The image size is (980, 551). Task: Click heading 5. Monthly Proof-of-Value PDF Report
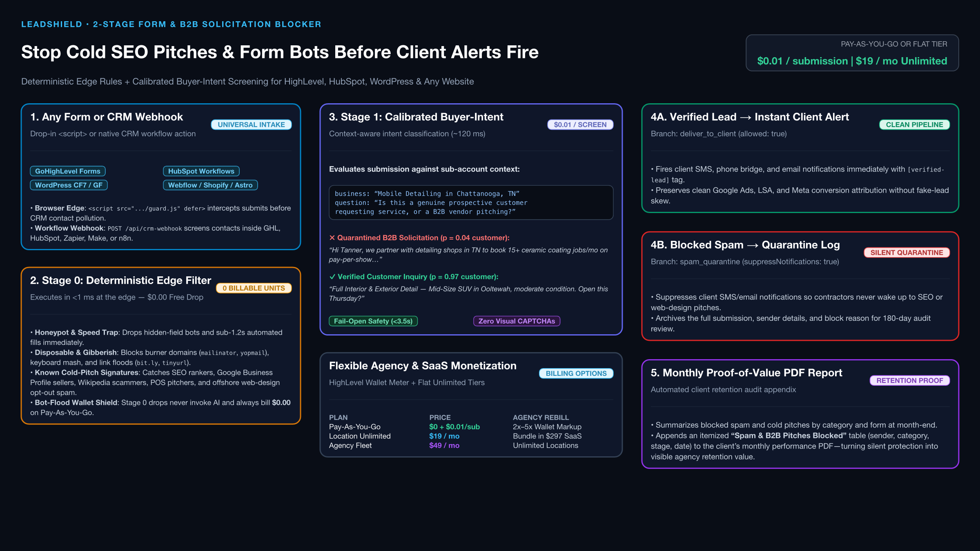point(746,373)
